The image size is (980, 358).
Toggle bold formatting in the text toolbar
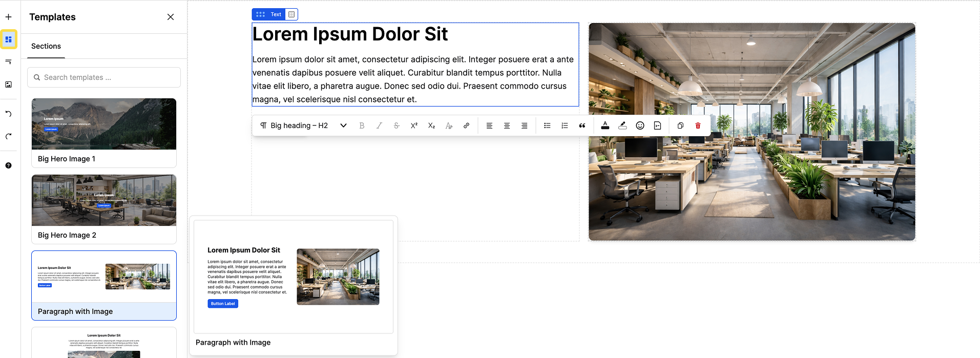[x=362, y=125]
